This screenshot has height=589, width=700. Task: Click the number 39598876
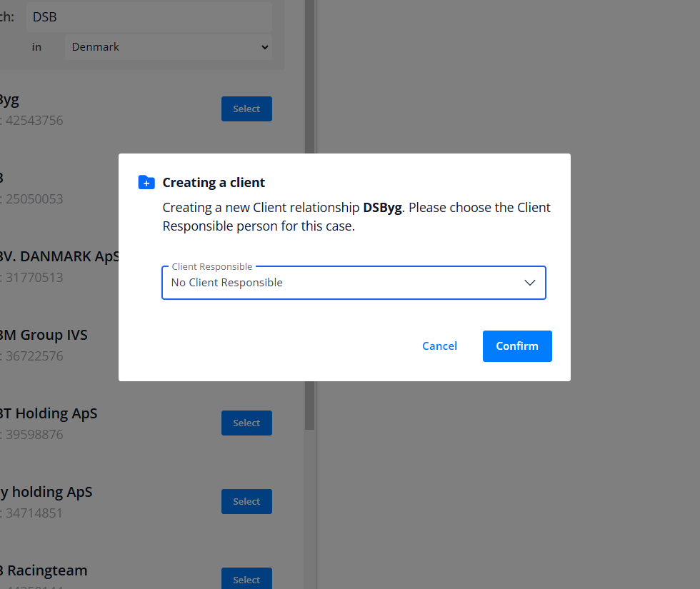[x=34, y=435]
